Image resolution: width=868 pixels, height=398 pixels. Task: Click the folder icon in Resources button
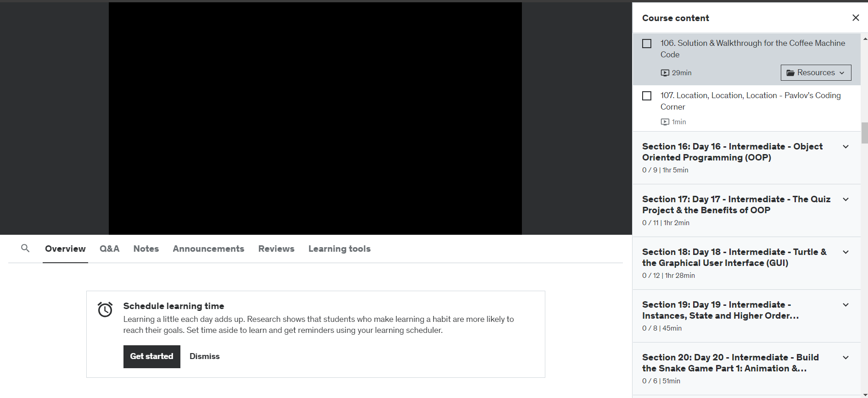(790, 73)
